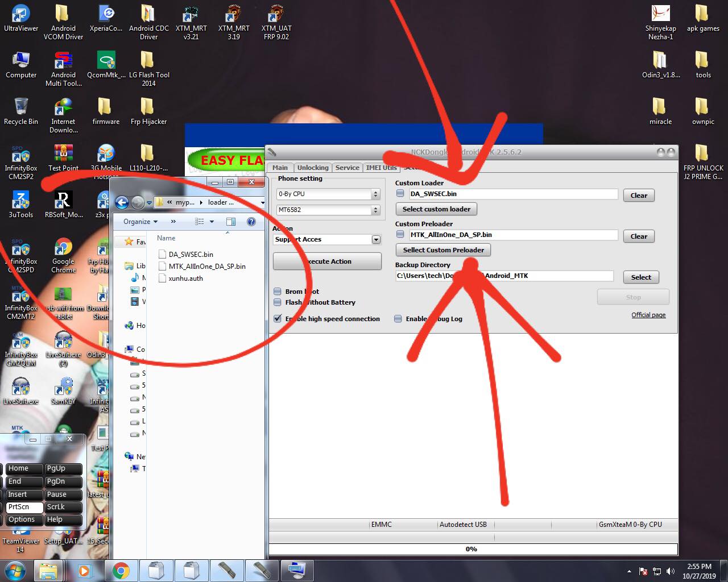The height and width of the screenshot is (582, 728).
Task: Click the Chrome icon in the taskbar
Action: point(120,570)
